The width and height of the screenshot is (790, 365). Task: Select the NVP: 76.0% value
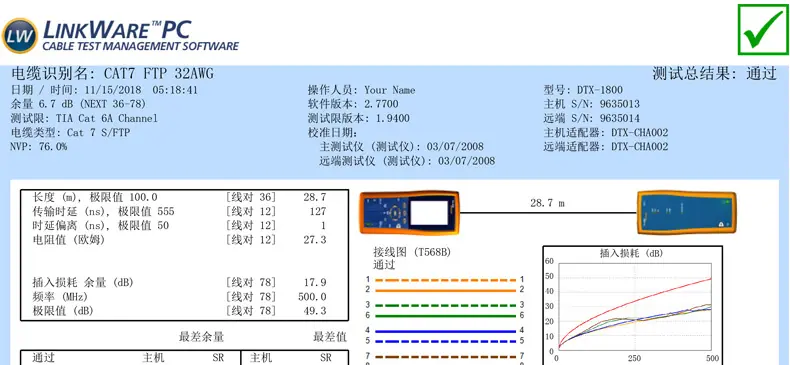39,147
